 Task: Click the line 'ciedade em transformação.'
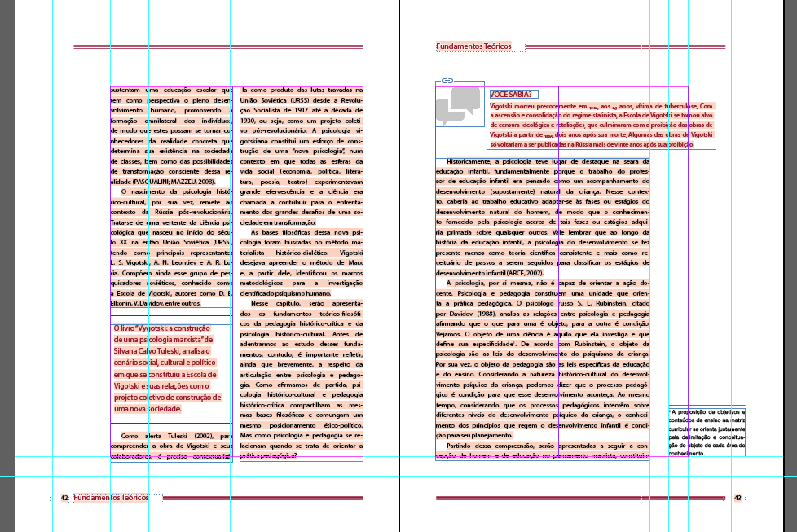(x=278, y=222)
